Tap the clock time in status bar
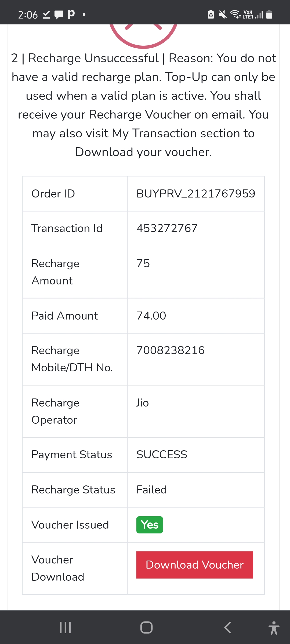The image size is (290, 644). click(x=28, y=15)
